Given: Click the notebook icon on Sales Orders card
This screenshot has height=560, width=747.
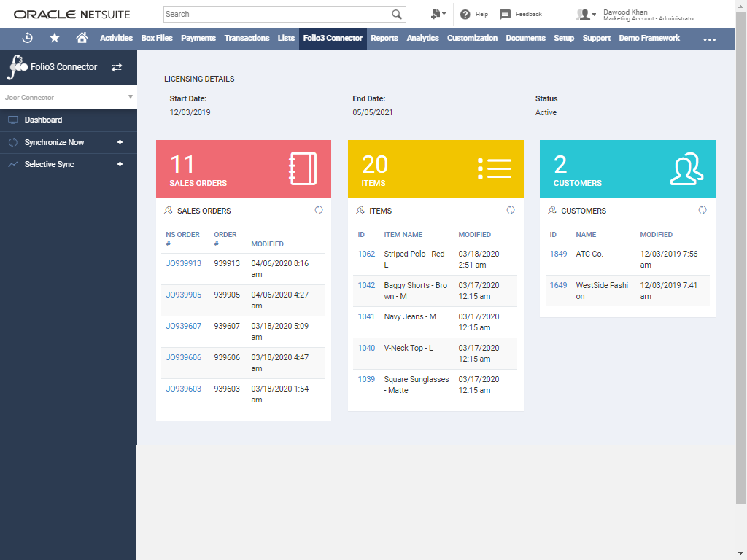Looking at the screenshot, I should point(303,168).
